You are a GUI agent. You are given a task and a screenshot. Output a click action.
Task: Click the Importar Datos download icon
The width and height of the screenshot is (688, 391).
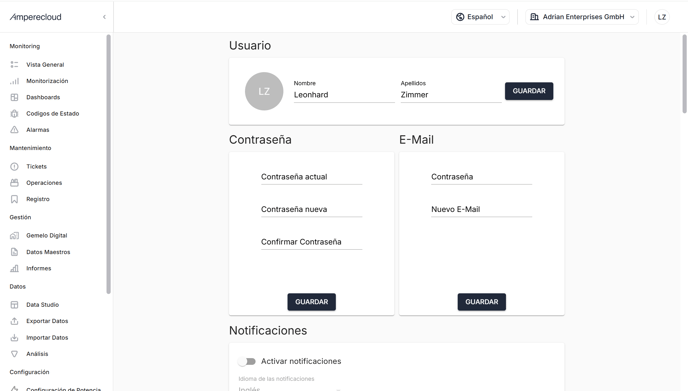[14, 337]
